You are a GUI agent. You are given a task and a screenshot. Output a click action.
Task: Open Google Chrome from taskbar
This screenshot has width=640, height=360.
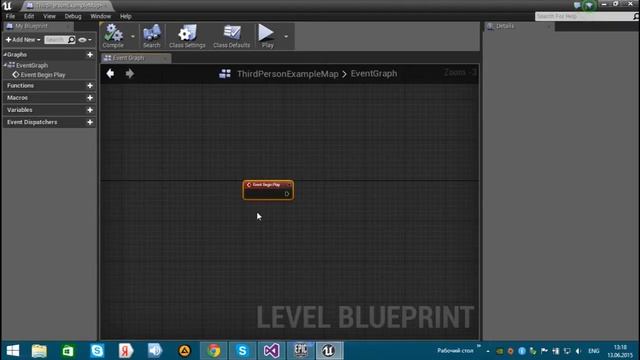pos(213,351)
